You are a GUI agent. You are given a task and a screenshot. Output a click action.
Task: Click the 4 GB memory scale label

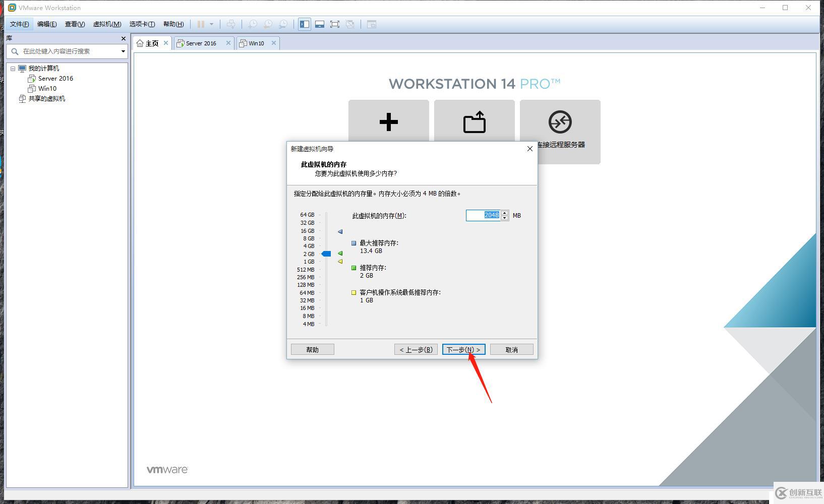pos(309,246)
